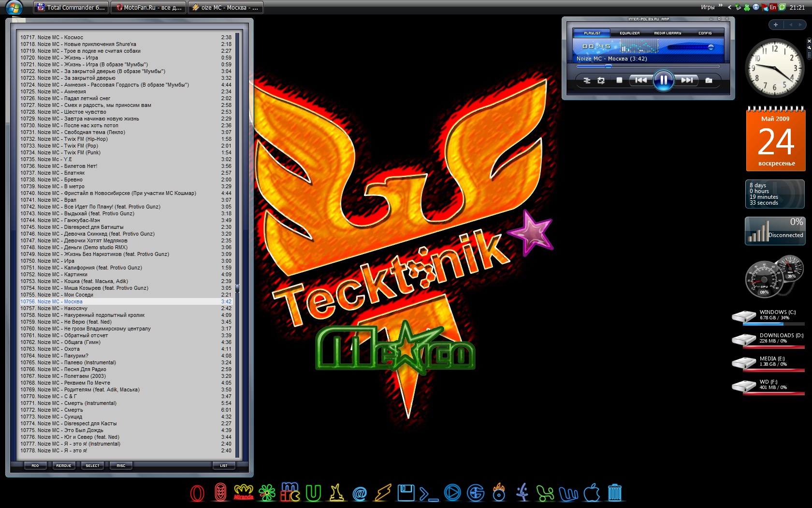Select track 10756 Noize MC - Москва
The image size is (812, 508).
126,301
